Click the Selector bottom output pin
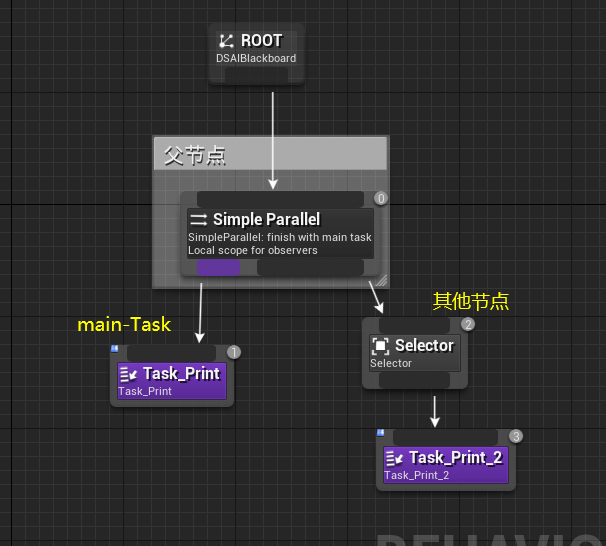Viewport: 606px width, 546px height. (415, 380)
